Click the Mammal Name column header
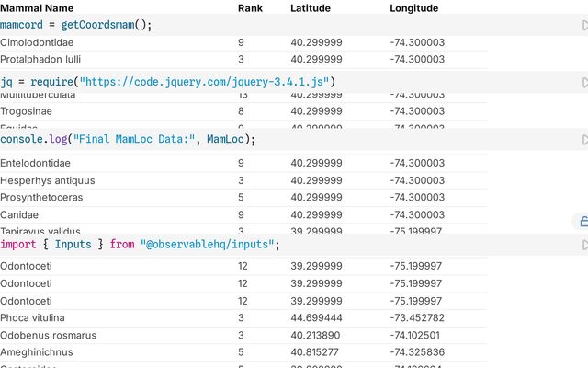Screen dimensions: 588x368 pyautogui.click(x=38, y=8)
